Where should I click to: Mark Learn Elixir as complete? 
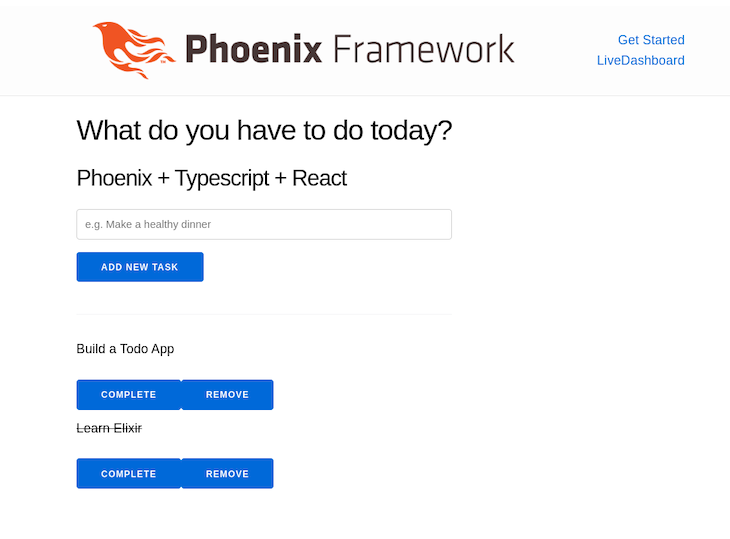[129, 474]
